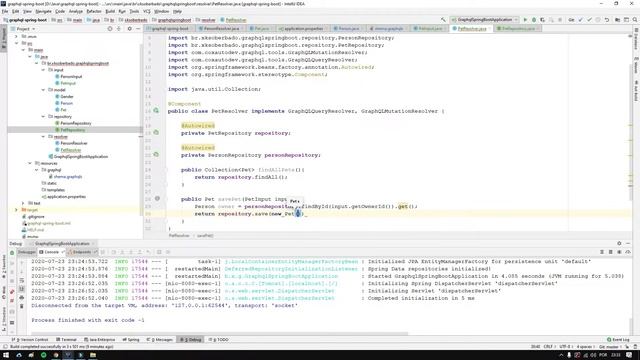Switch to PersonResolver.java editor tab
The image size is (640, 360).
(x=220, y=29)
